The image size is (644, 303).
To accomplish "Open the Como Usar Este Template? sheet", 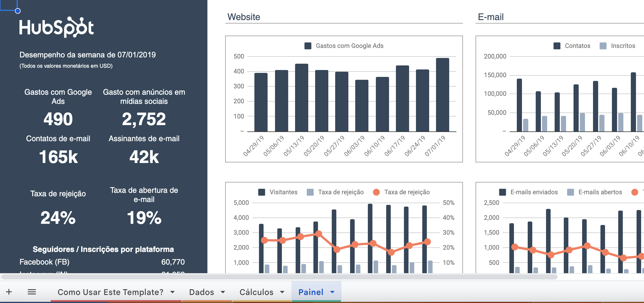I will [x=110, y=292].
